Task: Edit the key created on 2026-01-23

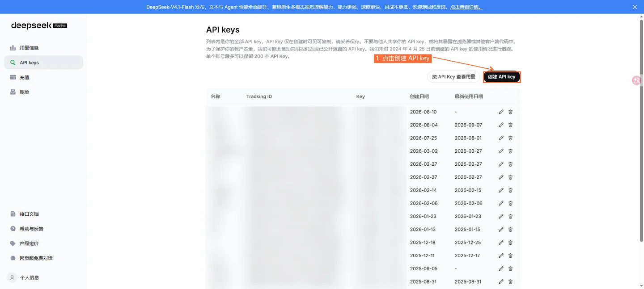Action: (501, 216)
